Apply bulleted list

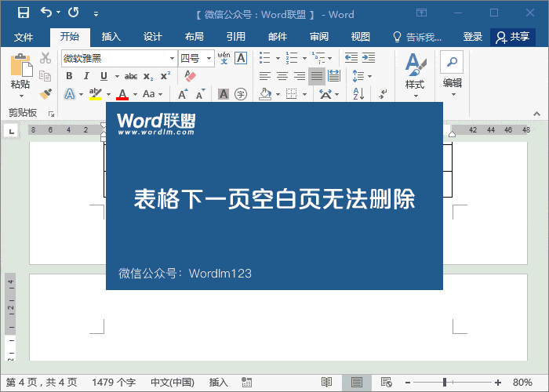click(x=265, y=58)
